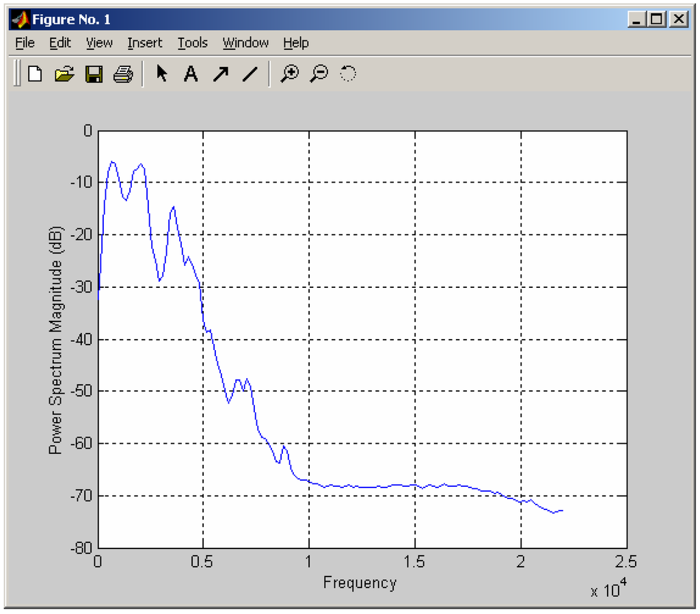Open the View menu
This screenshot has width=700, height=614.
(x=98, y=42)
